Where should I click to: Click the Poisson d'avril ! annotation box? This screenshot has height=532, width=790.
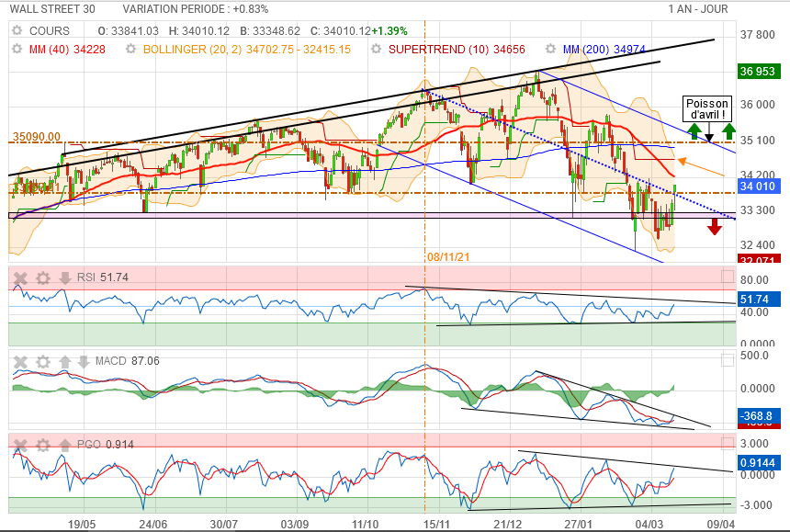tap(707, 108)
